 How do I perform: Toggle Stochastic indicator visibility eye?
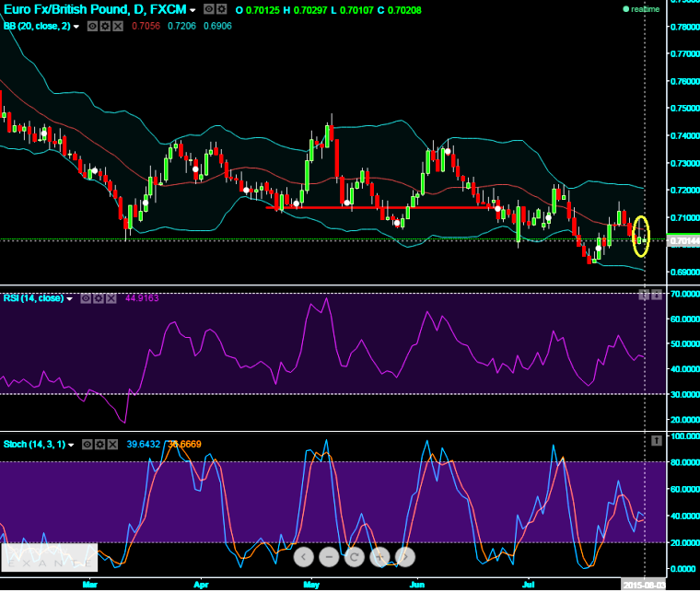[87, 445]
